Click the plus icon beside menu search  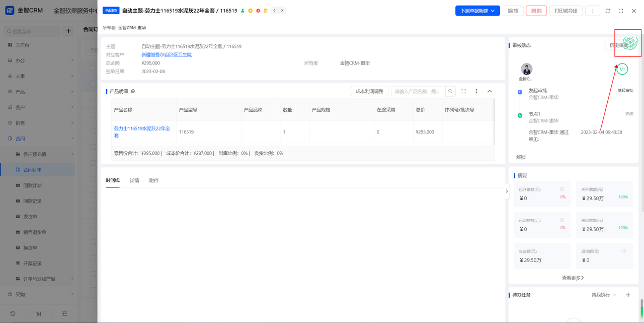68,31
